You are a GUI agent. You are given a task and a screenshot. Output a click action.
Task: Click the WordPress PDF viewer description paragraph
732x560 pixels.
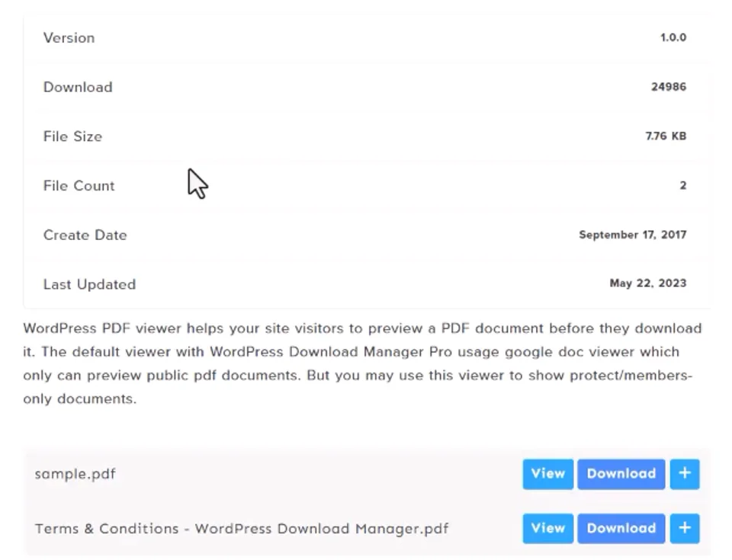pos(362,363)
